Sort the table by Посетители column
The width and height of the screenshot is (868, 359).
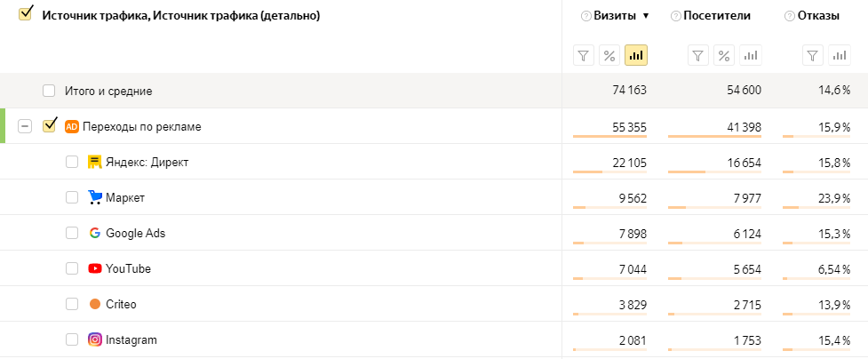[717, 16]
